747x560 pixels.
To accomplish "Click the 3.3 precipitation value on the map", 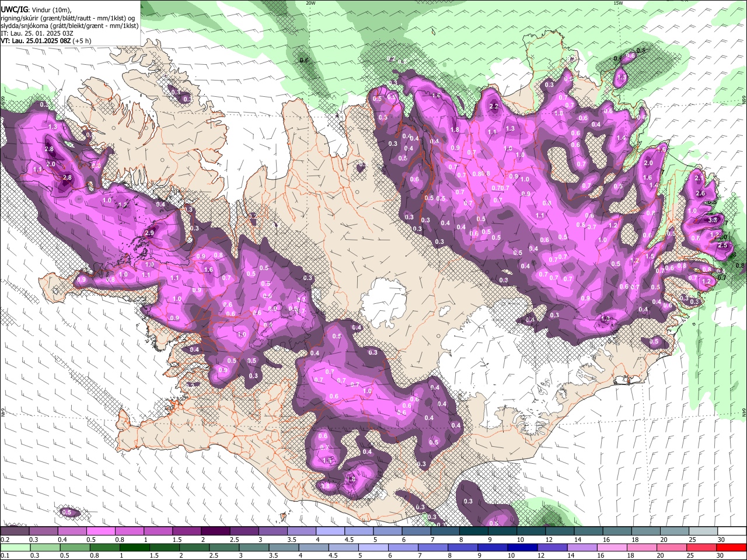I will pyautogui.click(x=713, y=220).
